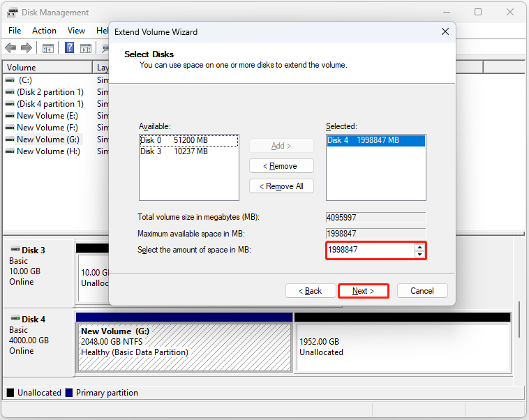This screenshot has width=529, height=420.
Task: Close the Extend Volume Wizard dialog
Action: (445, 31)
